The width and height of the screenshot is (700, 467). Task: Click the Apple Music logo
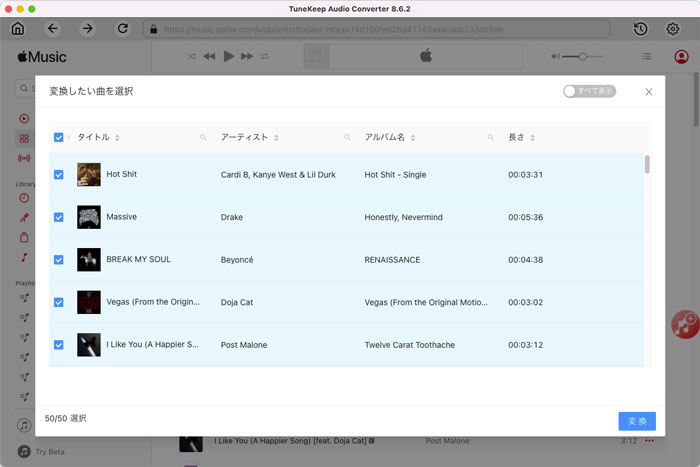point(42,57)
